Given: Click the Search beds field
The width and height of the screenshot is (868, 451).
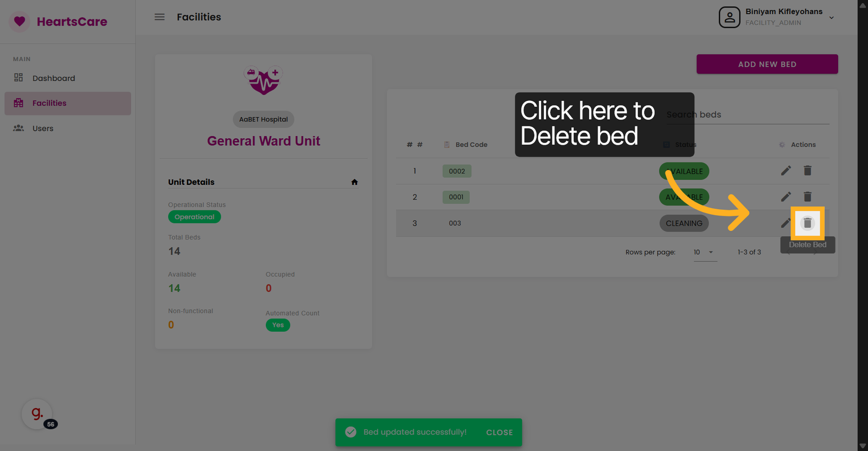Looking at the screenshot, I should tap(748, 114).
